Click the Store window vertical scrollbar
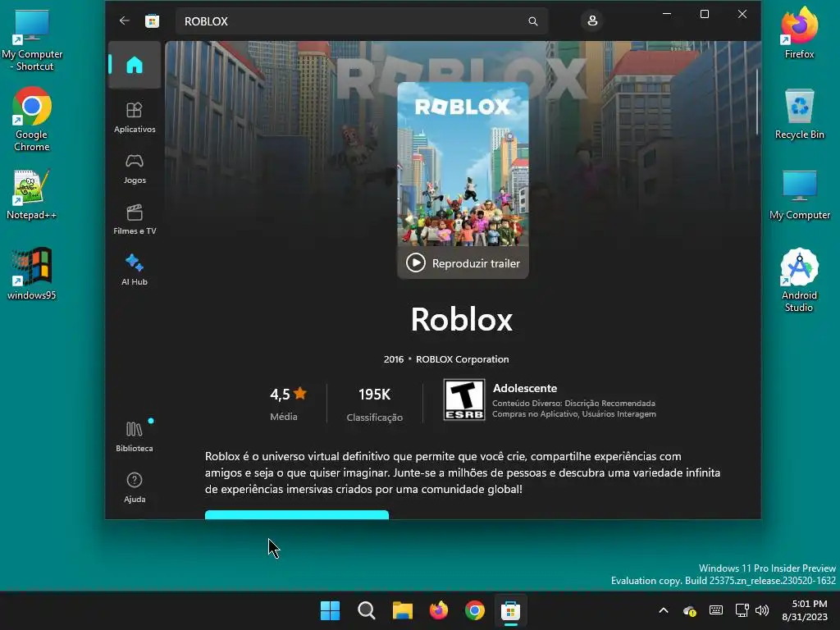The width and height of the screenshot is (840, 630). pyautogui.click(x=757, y=102)
